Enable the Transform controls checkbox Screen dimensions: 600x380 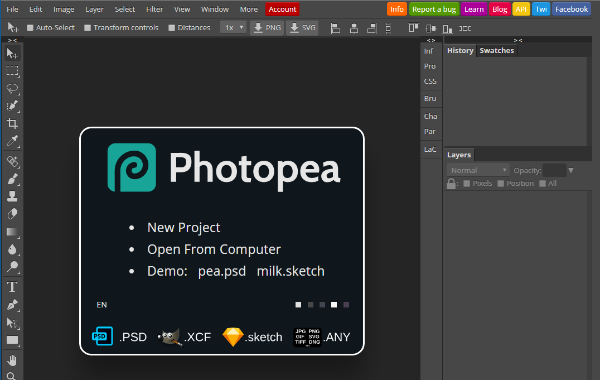pyautogui.click(x=88, y=28)
